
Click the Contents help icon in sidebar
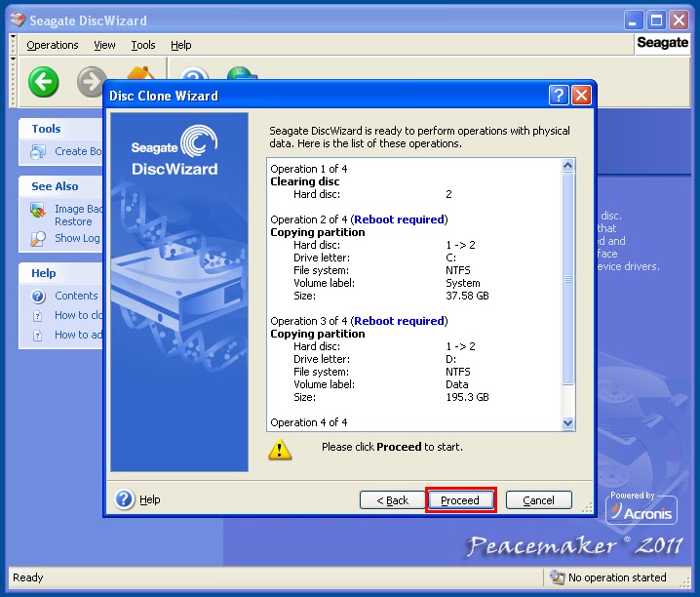[38, 296]
